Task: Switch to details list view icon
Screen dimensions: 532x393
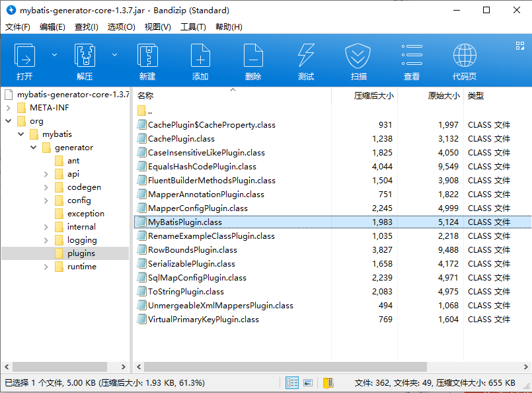Action: (292, 383)
